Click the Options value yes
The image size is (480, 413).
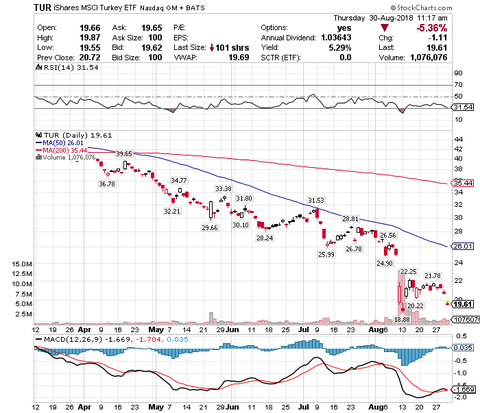pyautogui.click(x=344, y=28)
